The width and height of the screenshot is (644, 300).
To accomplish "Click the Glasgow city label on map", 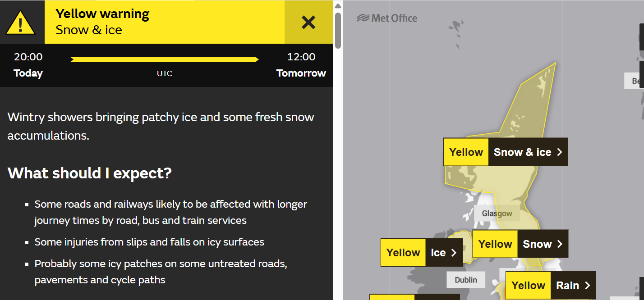I will point(497,213).
